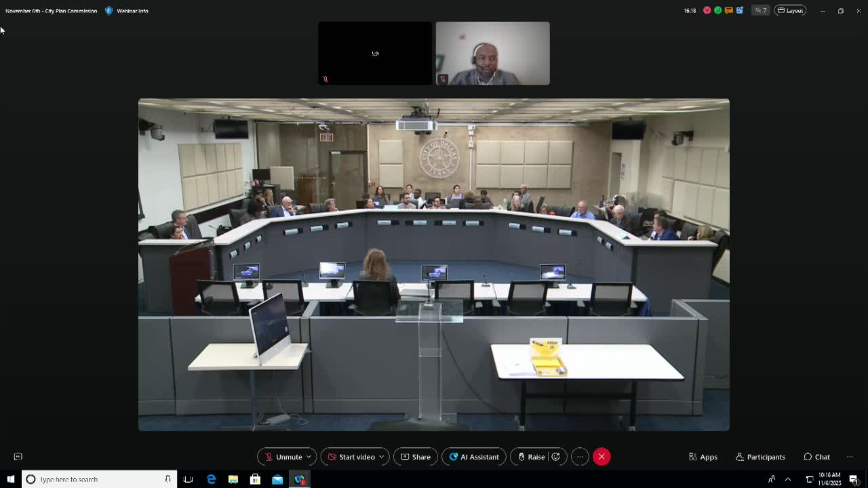Click the meeting timer 16:18
868x488 pixels.
690,11
